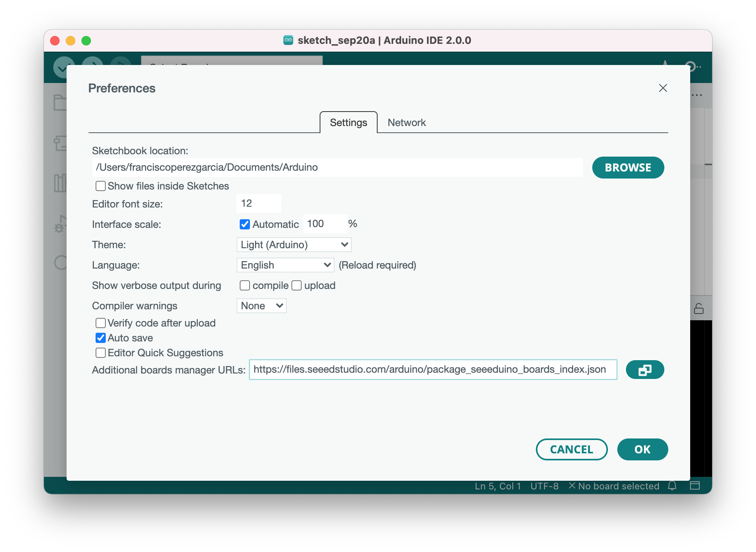Viewport: 756px width, 552px height.
Task: Click No board selected in status bar
Action: click(614, 486)
